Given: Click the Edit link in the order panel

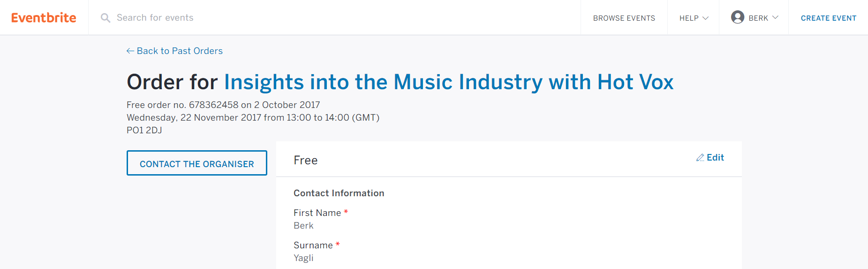Looking at the screenshot, I should (715, 158).
